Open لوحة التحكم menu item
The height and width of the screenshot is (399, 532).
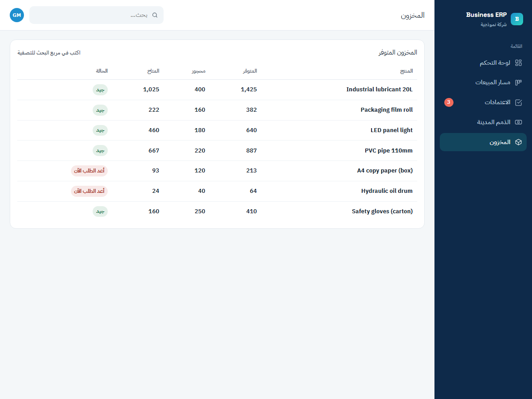coord(483,63)
